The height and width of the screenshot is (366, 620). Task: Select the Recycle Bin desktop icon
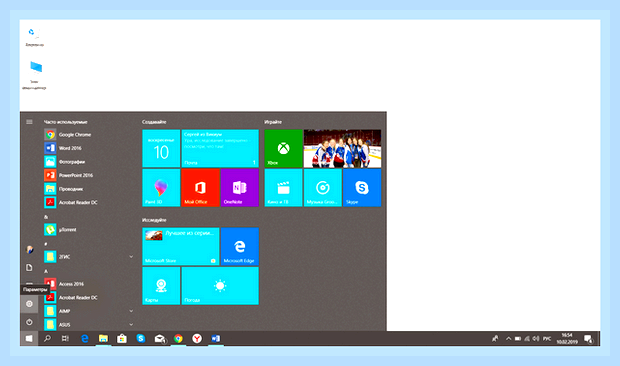click(x=34, y=37)
